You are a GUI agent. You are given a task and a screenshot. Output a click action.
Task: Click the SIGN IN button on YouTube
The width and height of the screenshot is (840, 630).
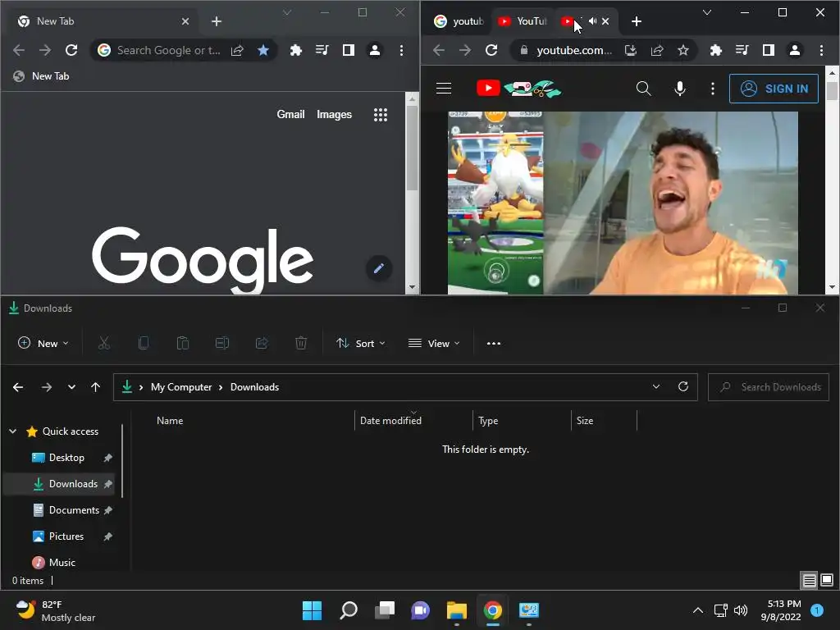(774, 89)
